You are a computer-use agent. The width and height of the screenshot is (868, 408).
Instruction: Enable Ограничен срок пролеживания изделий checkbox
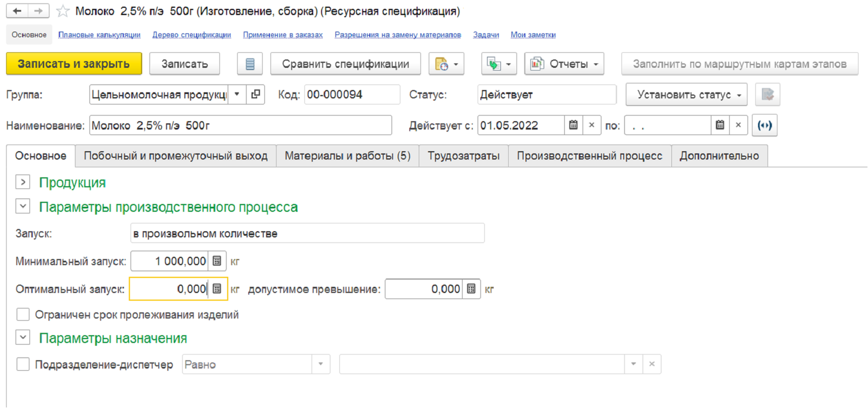coord(23,315)
